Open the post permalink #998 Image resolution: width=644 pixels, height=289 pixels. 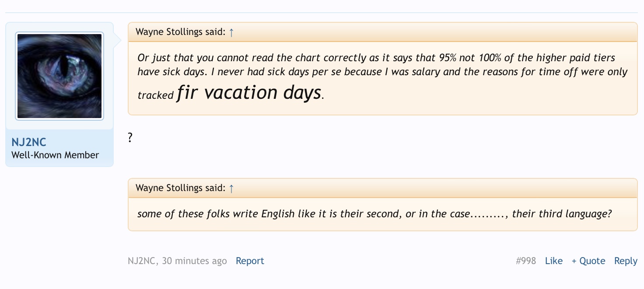click(526, 261)
